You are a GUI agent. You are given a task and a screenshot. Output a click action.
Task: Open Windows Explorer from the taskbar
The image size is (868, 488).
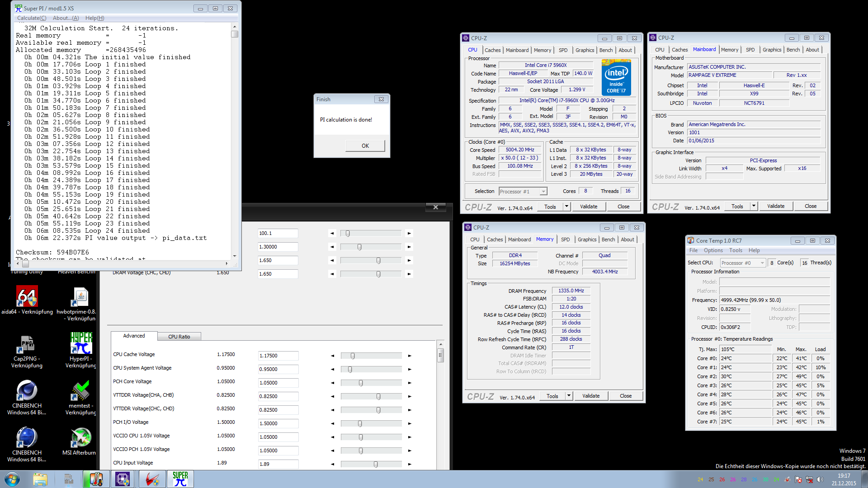coord(40,479)
